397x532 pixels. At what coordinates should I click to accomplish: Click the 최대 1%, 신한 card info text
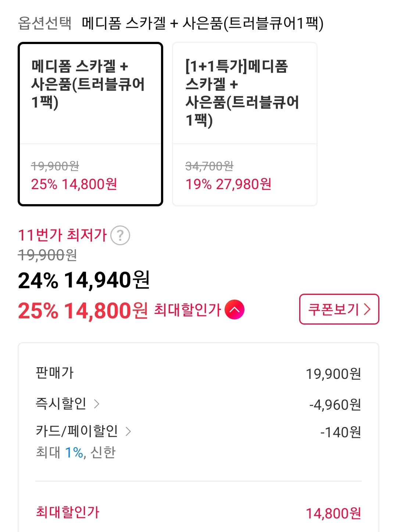pos(76,452)
